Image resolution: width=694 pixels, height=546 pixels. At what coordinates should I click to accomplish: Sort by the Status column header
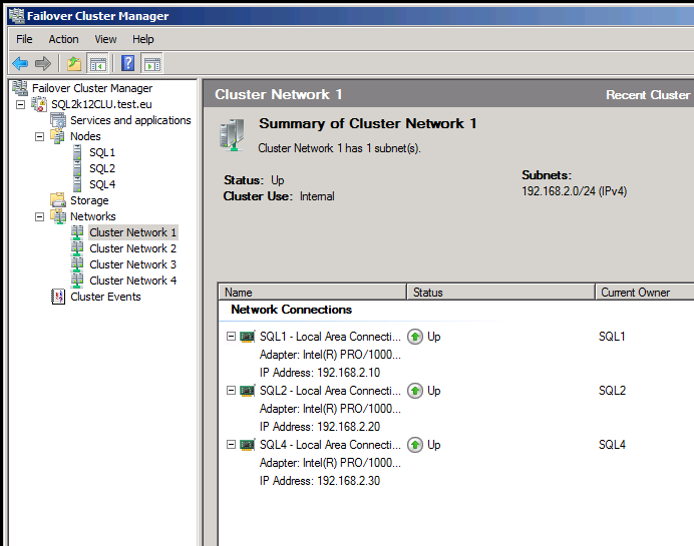pyautogui.click(x=501, y=292)
